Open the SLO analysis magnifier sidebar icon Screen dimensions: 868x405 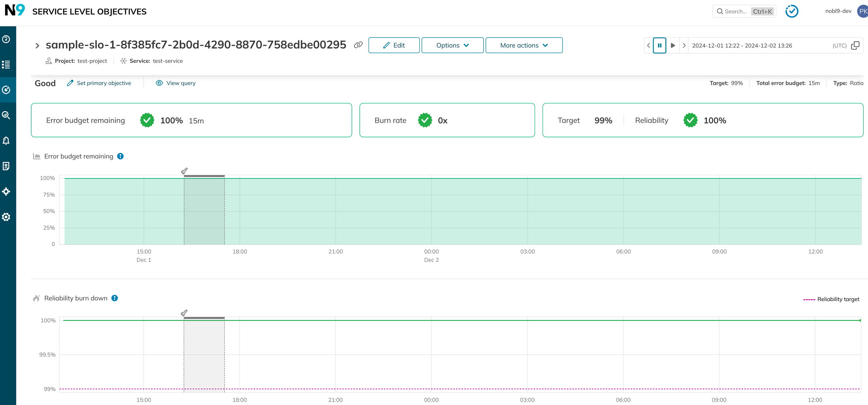click(x=6, y=115)
